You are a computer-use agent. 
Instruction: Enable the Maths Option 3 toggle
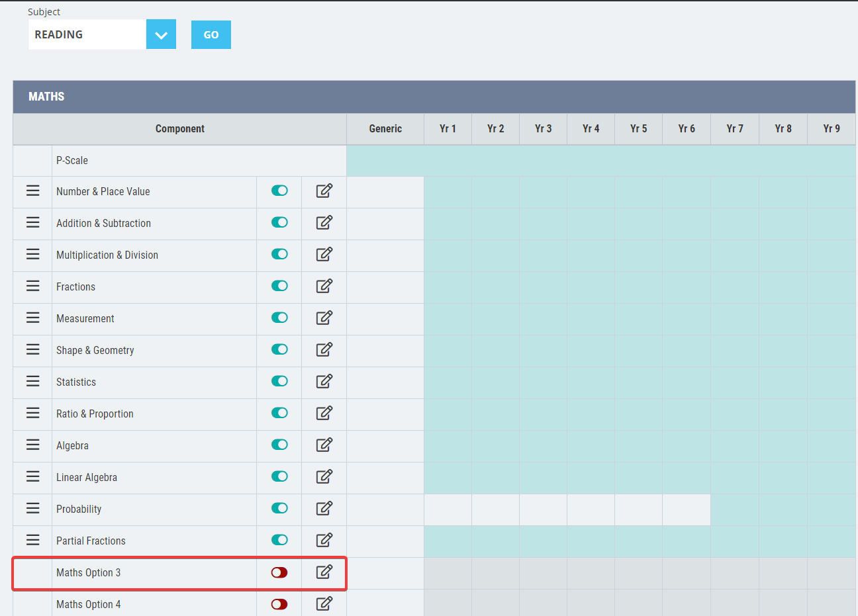tap(279, 572)
